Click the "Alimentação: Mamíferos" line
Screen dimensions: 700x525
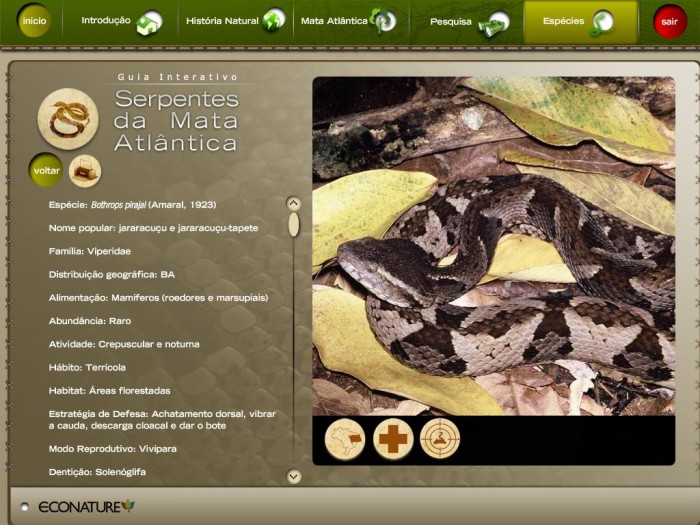pos(158,298)
